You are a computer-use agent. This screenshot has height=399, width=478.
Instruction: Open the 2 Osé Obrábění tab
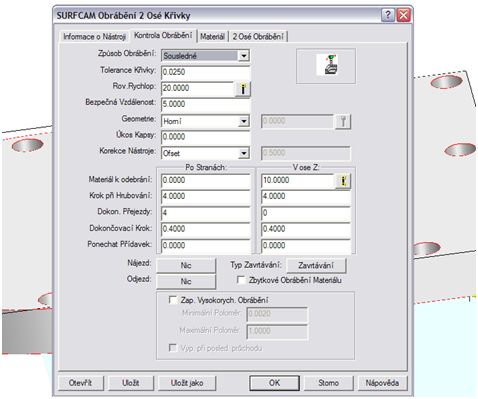[258, 37]
